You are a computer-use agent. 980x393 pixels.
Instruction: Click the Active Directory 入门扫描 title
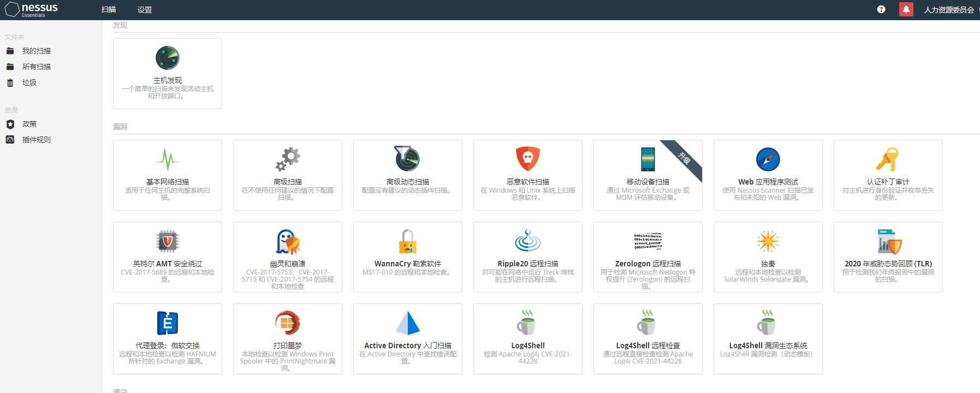(x=408, y=346)
